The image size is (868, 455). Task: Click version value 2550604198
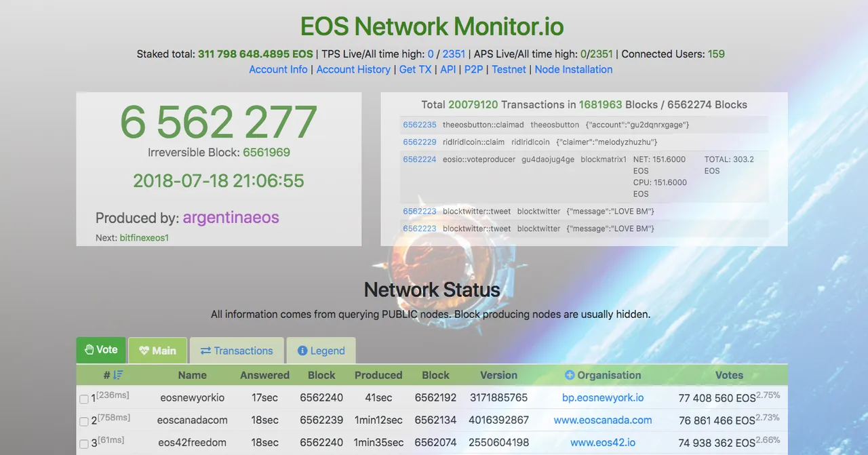(x=498, y=442)
